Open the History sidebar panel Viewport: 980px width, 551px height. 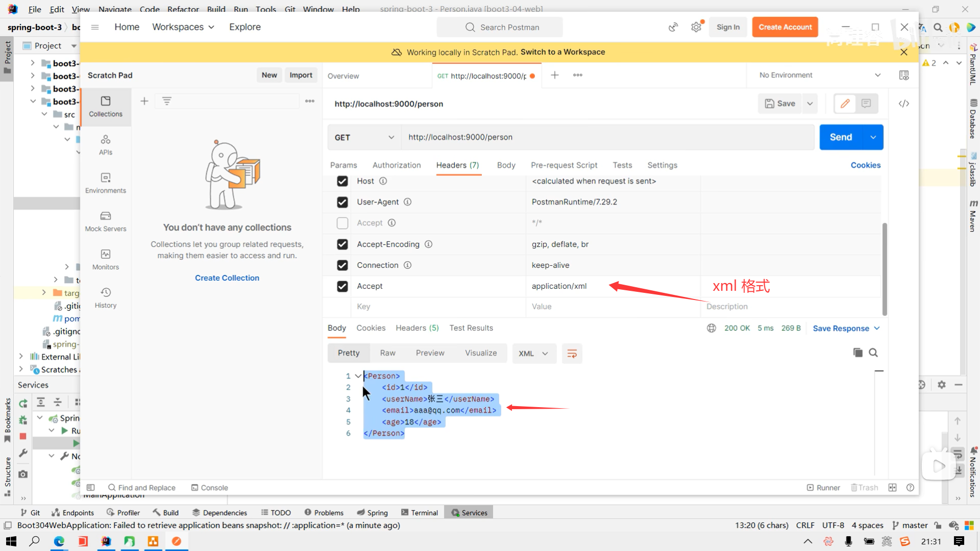click(x=106, y=298)
